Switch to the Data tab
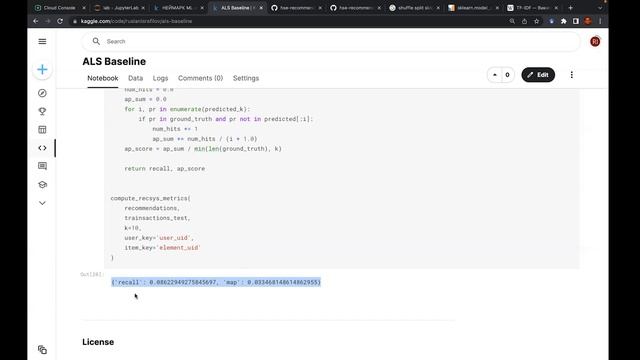The width and height of the screenshot is (640, 360). pyautogui.click(x=136, y=78)
